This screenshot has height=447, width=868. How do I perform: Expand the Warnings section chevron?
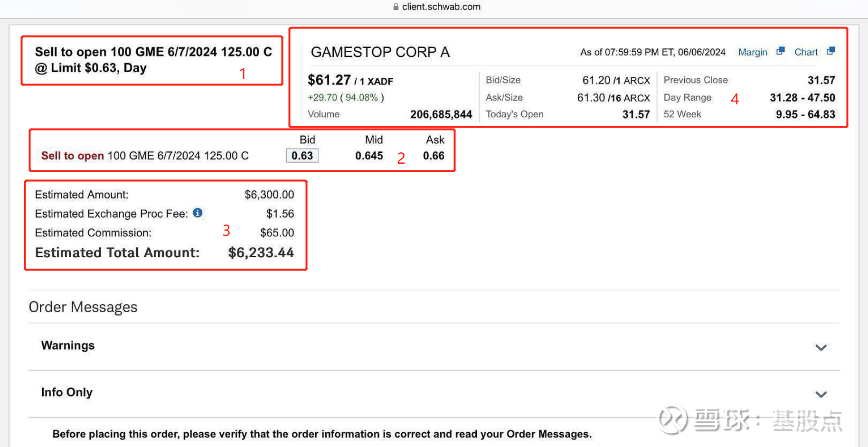pos(821,347)
